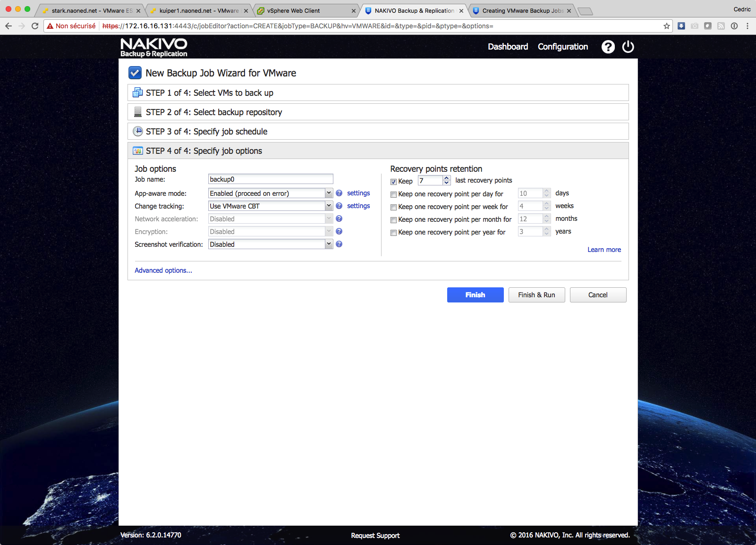This screenshot has width=756, height=545.
Task: Enable keep one recovery point per day
Action: click(393, 194)
